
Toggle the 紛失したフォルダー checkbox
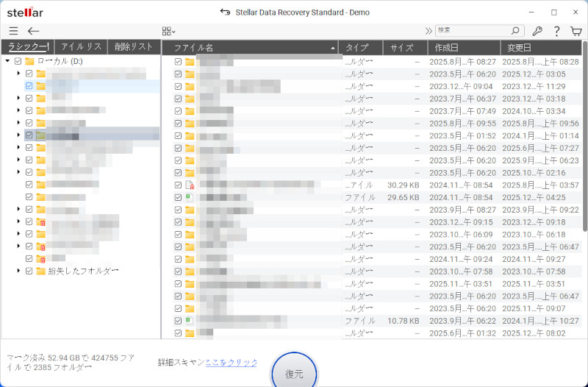(29, 271)
